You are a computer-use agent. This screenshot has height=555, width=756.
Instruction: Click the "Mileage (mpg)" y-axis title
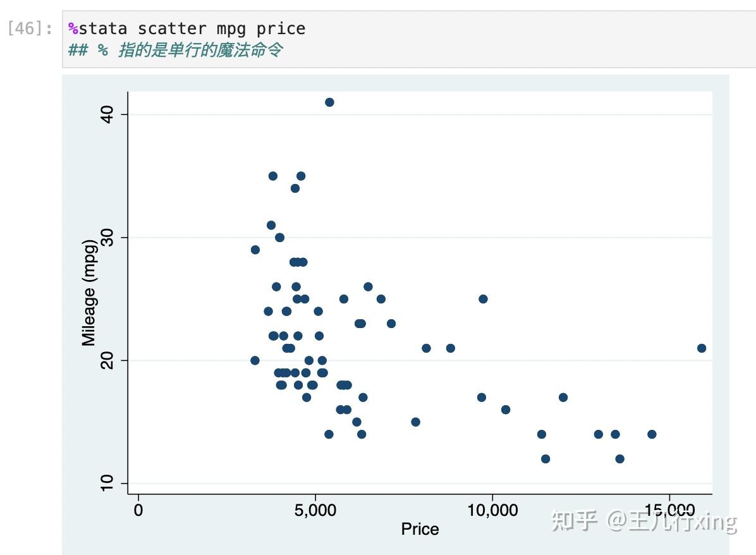click(x=88, y=292)
